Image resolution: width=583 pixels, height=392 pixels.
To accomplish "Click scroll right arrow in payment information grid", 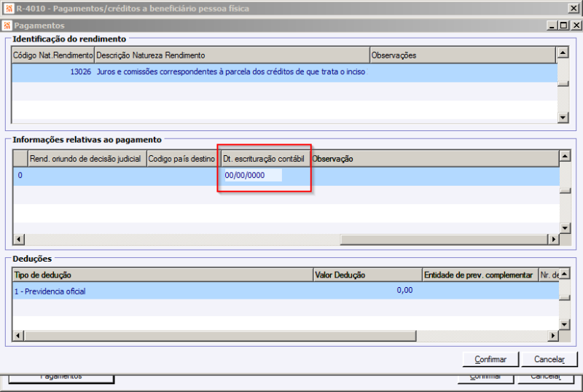I will coord(554,239).
